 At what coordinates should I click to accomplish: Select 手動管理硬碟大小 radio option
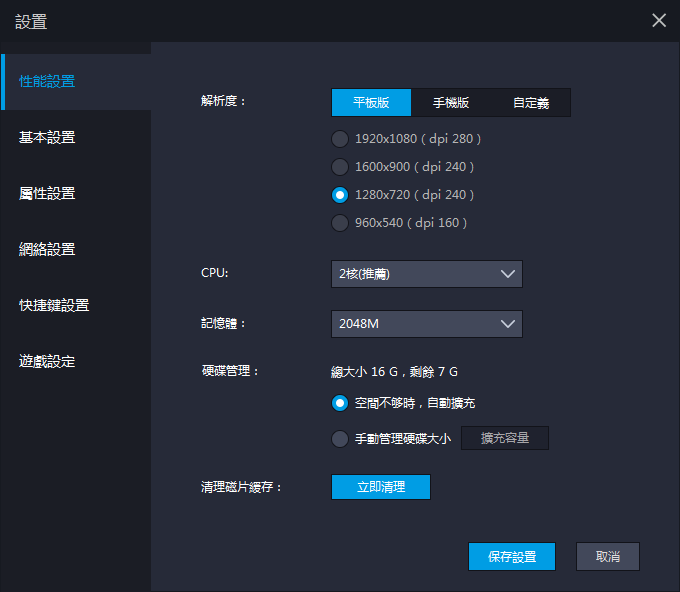pos(340,439)
